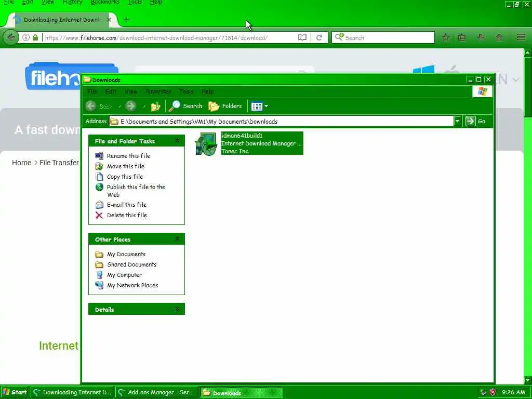This screenshot has width=532, height=399.
Task: Click the secure padlock icon
Action: (35, 37)
